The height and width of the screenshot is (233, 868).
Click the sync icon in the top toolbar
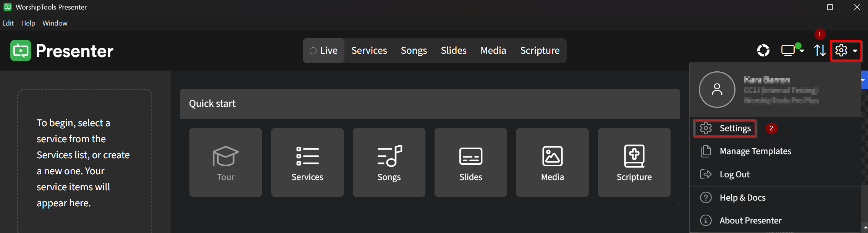point(763,50)
